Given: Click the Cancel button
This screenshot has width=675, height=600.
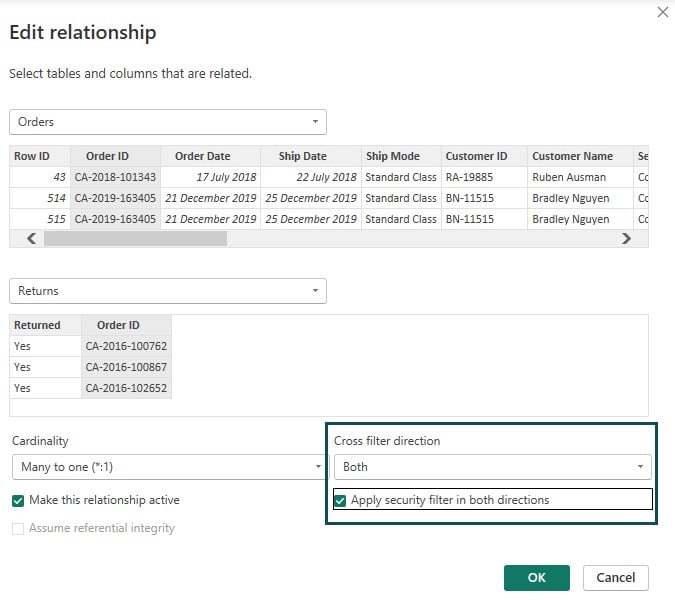Looking at the screenshot, I should 616,578.
